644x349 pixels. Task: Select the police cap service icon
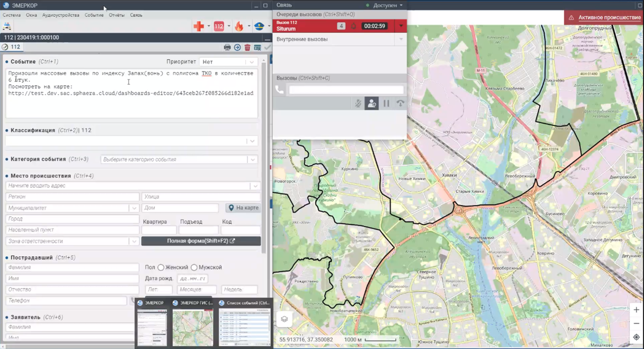[259, 26]
